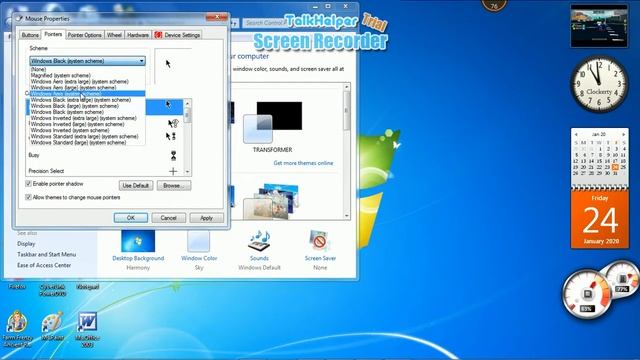The width and height of the screenshot is (640, 360).
Task: Open Taskbar and Start Menu link
Action: click(x=47, y=254)
